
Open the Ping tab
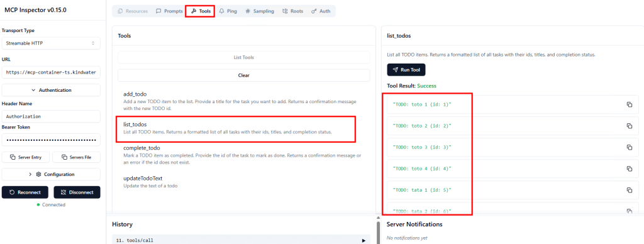[228, 11]
